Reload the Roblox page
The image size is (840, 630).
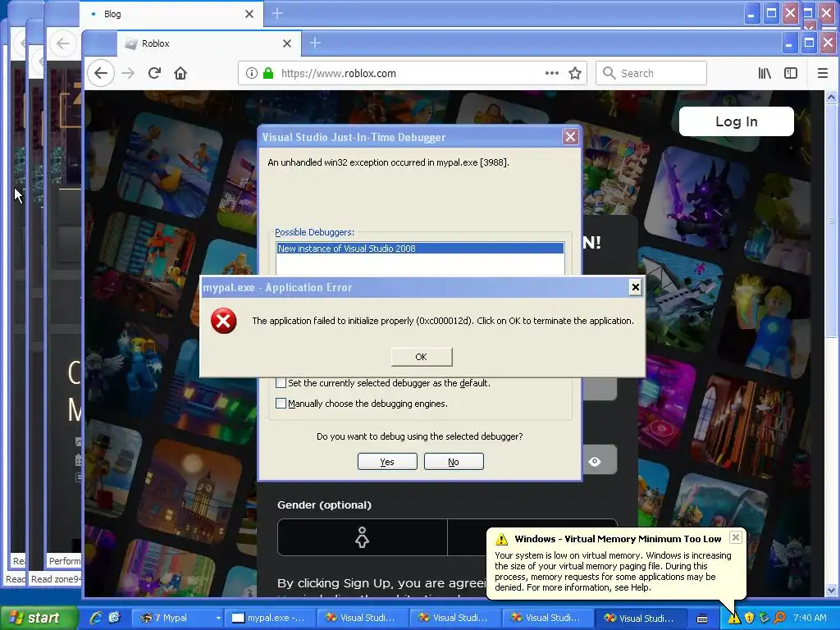pyautogui.click(x=155, y=73)
